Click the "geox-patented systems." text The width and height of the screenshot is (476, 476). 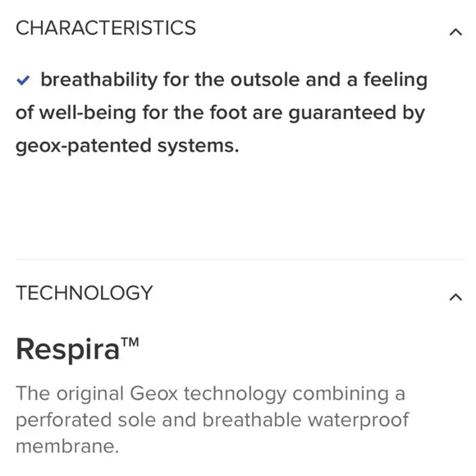127,146
